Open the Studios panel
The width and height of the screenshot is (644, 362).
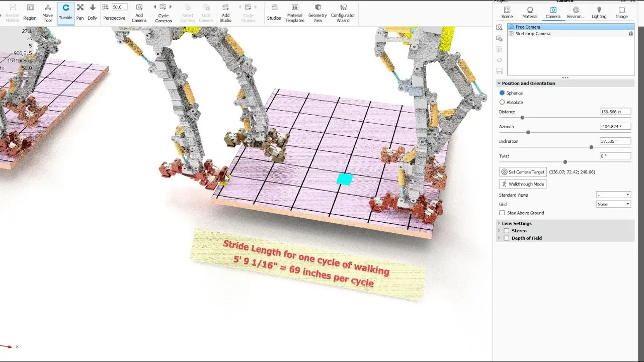pyautogui.click(x=274, y=13)
